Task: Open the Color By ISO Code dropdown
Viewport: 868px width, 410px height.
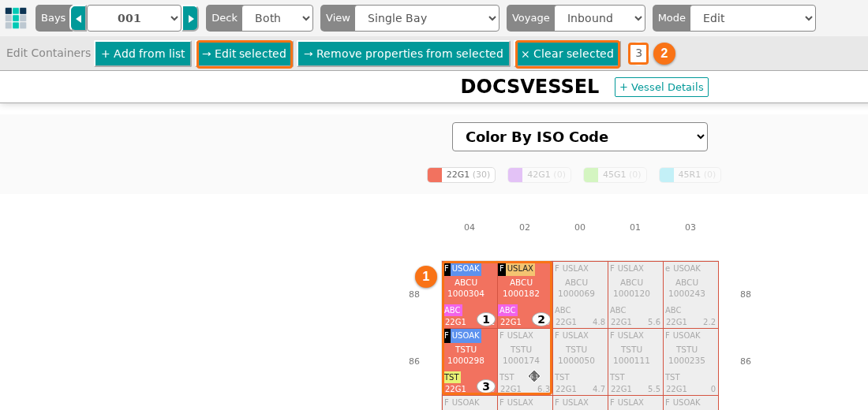Action: click(580, 136)
